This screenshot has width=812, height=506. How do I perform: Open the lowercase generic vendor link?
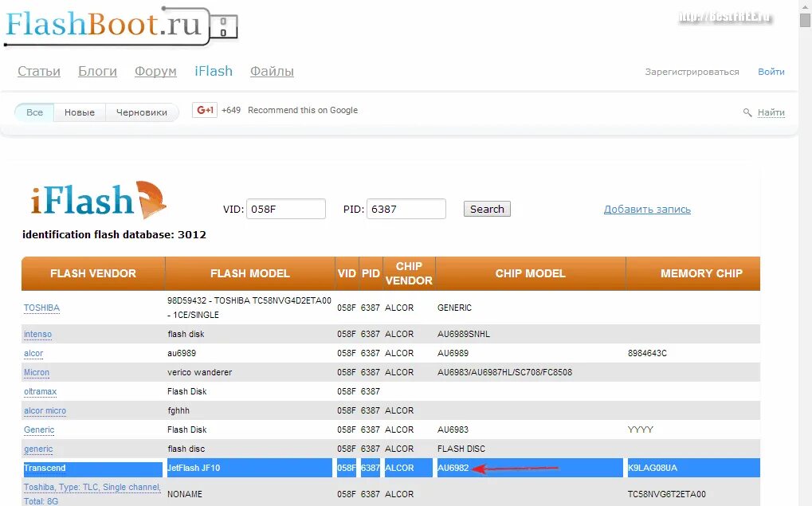click(38, 449)
